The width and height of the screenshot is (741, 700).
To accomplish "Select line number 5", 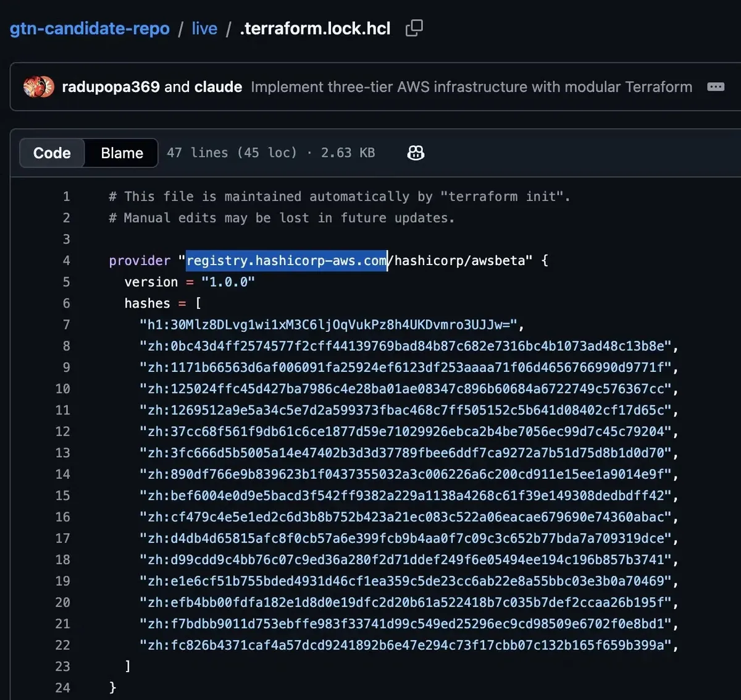I will coord(67,282).
